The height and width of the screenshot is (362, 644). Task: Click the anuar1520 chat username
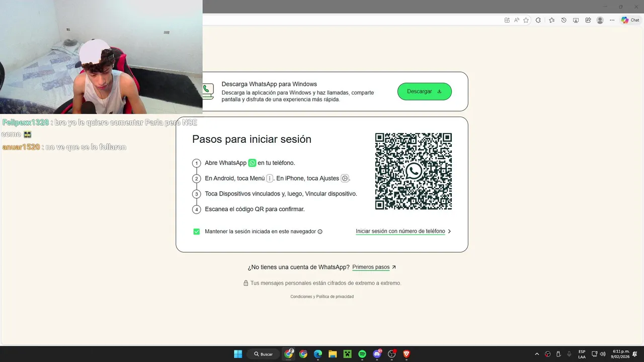21,147
